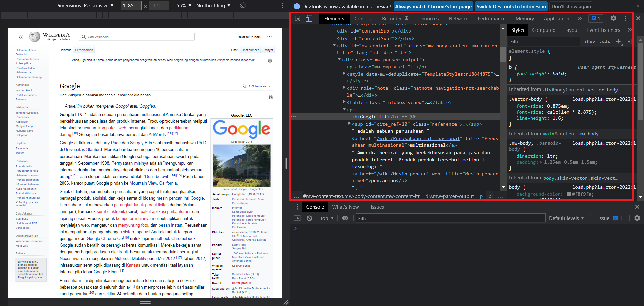Click the Wikipedia globe logo

[34, 37]
